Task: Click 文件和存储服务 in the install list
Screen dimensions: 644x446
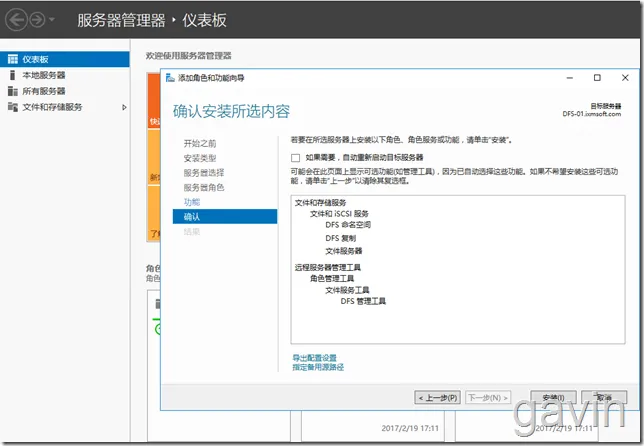Action: coord(320,203)
